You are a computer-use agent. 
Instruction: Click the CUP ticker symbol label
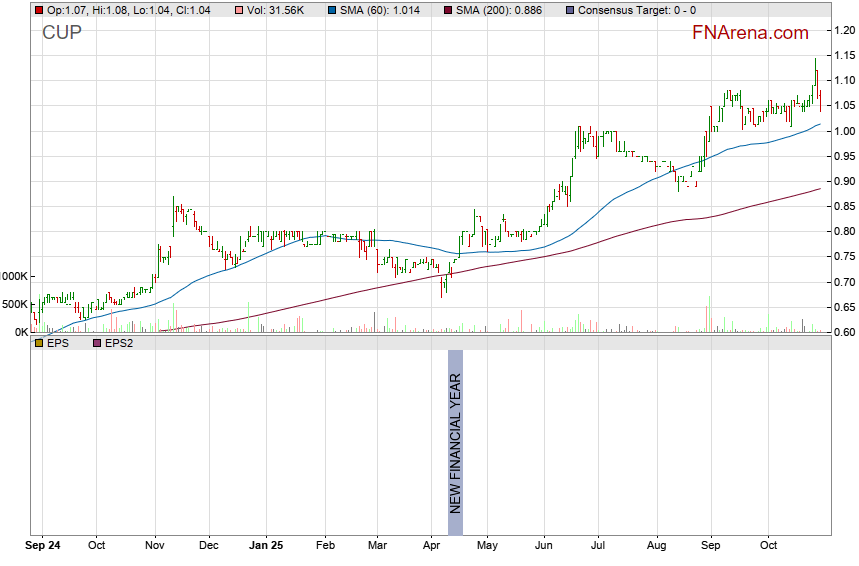pos(62,33)
